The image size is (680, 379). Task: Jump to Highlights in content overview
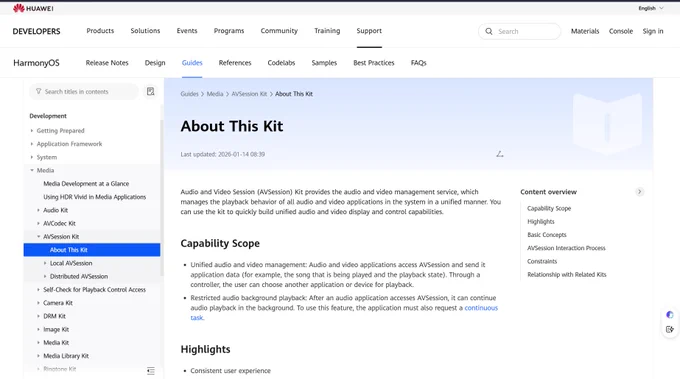click(x=541, y=222)
